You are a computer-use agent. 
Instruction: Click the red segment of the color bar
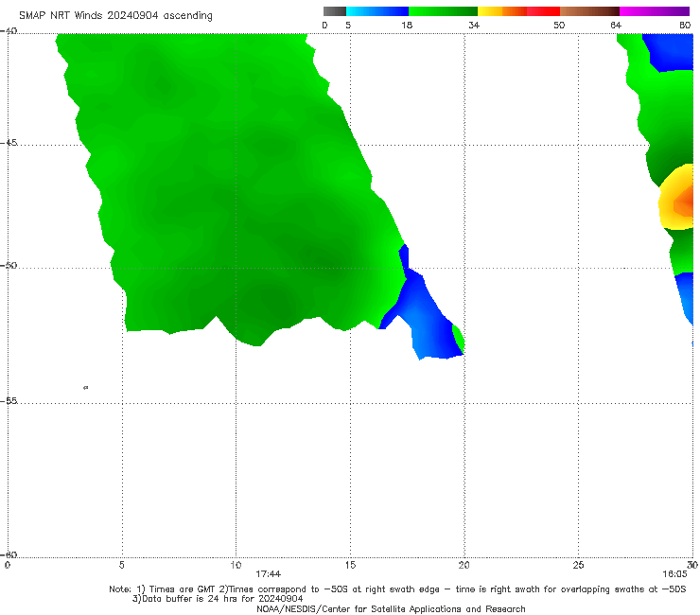(543, 11)
